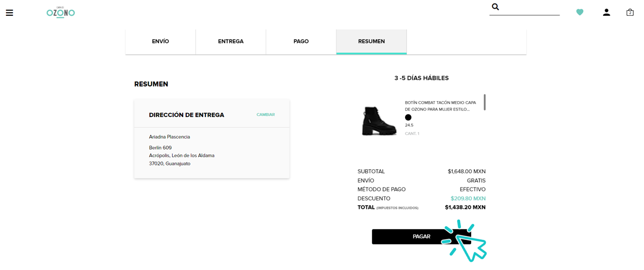Focus the search text field

[530, 7]
